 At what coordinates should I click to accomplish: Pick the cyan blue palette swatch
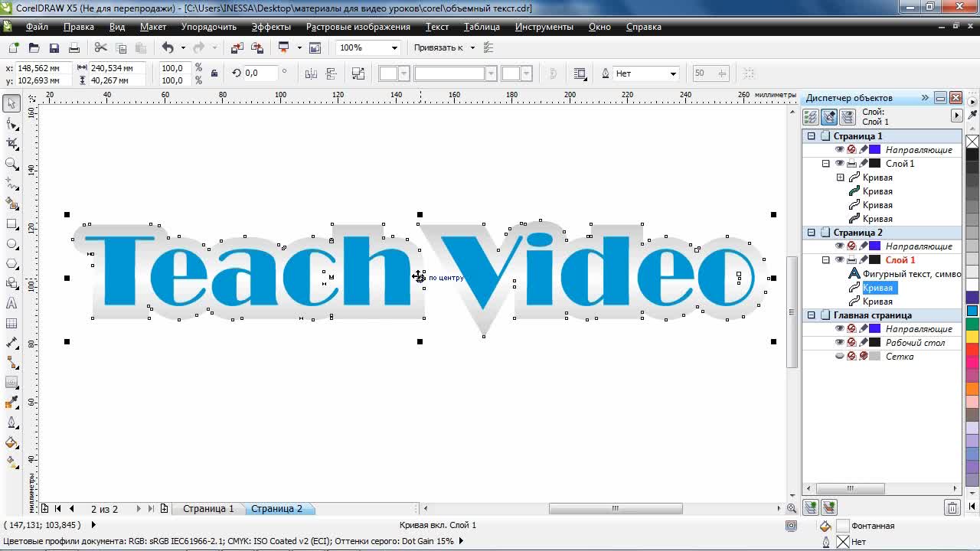click(x=972, y=311)
